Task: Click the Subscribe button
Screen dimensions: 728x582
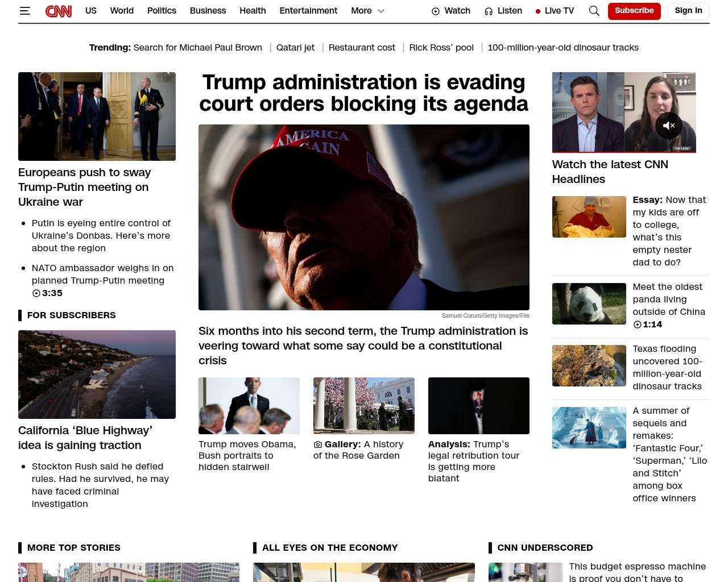Action: (x=634, y=11)
